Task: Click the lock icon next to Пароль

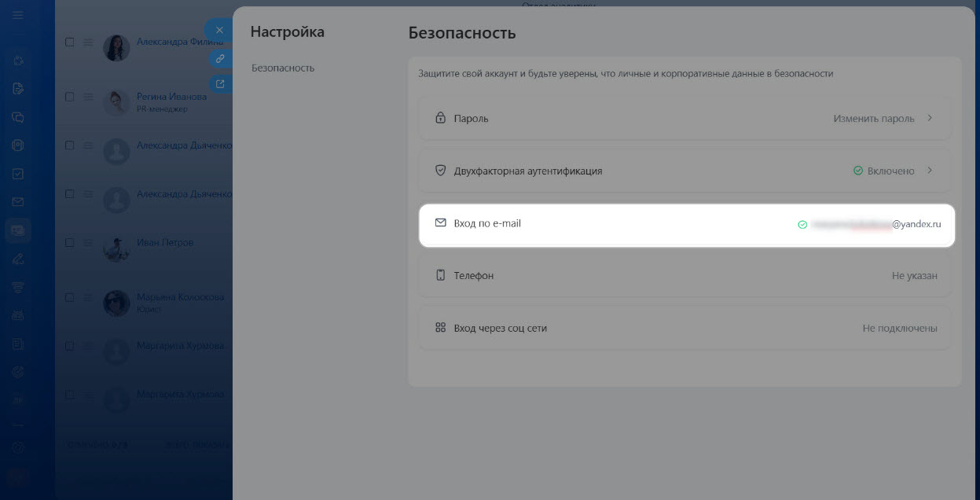Action: click(x=440, y=119)
